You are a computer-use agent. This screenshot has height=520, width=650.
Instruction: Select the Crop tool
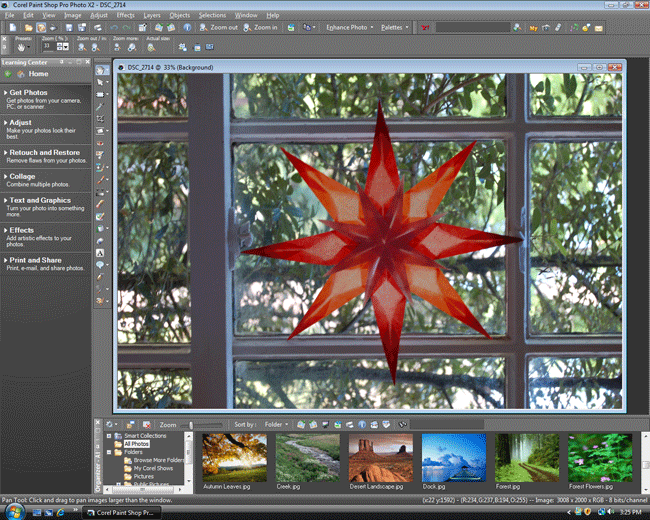point(100,119)
